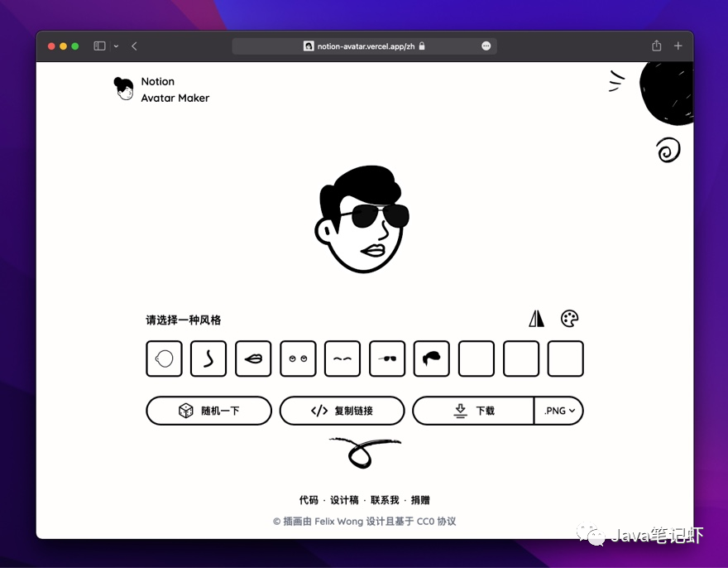Click the flip mirror avatar icon
This screenshot has height=568, width=728.
pyautogui.click(x=536, y=319)
